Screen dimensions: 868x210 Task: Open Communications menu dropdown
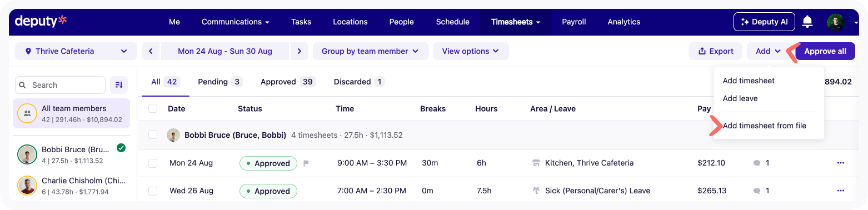(236, 22)
